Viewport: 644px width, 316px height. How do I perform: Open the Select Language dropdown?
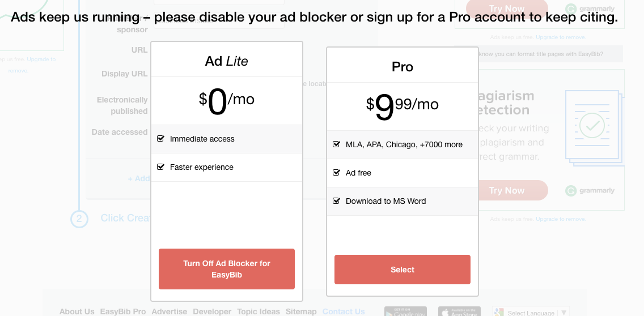[x=530, y=312]
